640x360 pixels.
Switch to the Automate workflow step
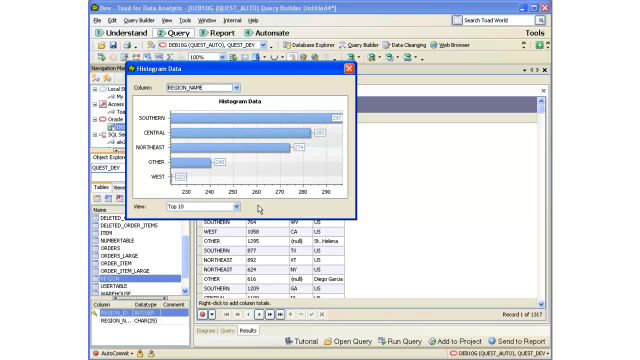pos(267,33)
